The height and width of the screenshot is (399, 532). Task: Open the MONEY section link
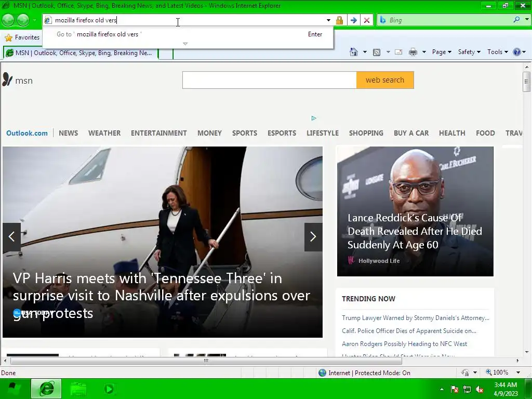pos(210,133)
